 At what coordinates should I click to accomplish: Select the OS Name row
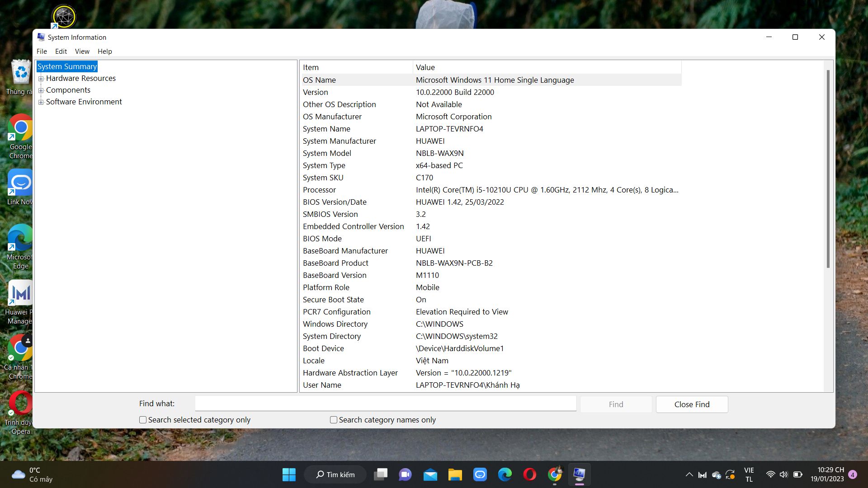(x=491, y=80)
